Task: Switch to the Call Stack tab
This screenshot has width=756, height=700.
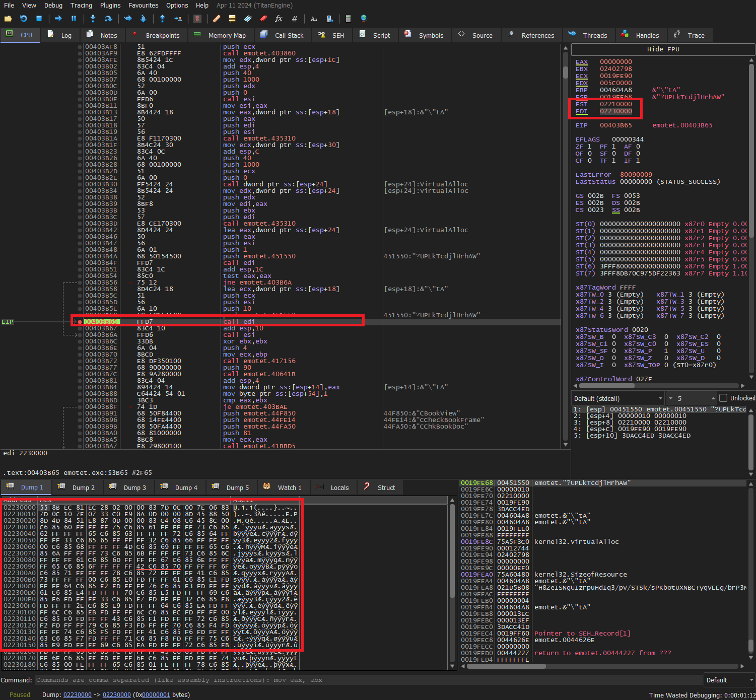Action: [x=283, y=35]
